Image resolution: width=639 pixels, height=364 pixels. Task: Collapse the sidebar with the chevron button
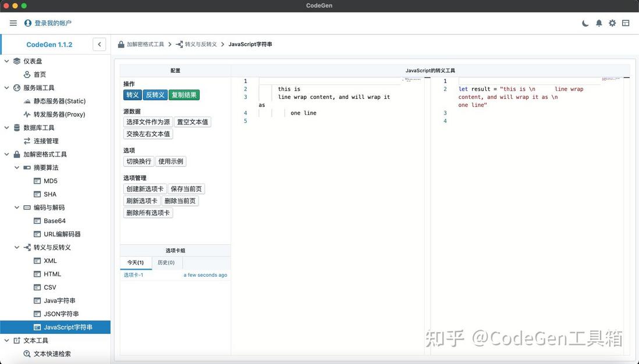[99, 44]
